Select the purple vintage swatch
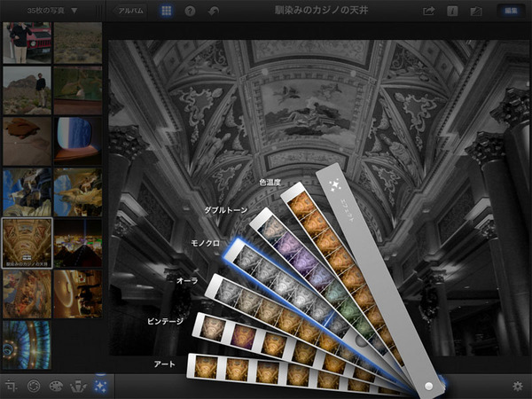The height and width of the screenshot is (399, 532). click(243, 337)
